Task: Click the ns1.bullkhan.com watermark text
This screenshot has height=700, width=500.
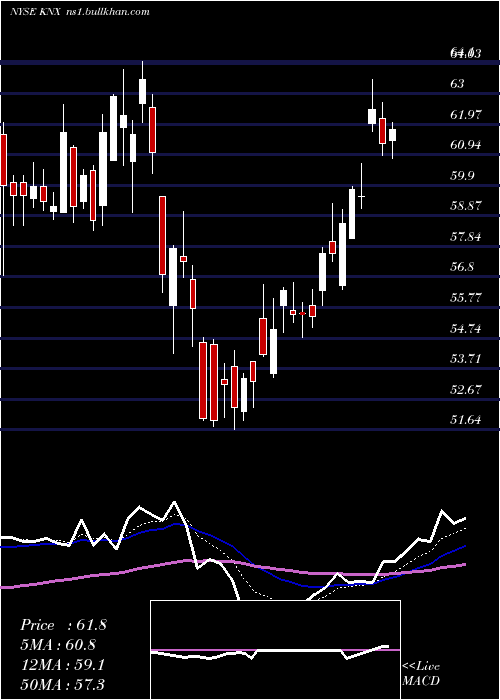Action: tap(110, 12)
